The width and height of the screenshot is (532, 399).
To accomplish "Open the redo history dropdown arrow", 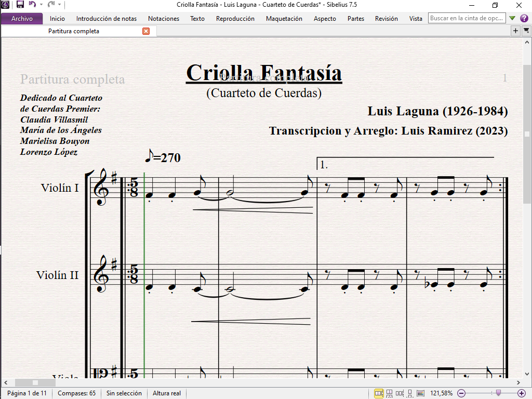I will coord(59,4).
